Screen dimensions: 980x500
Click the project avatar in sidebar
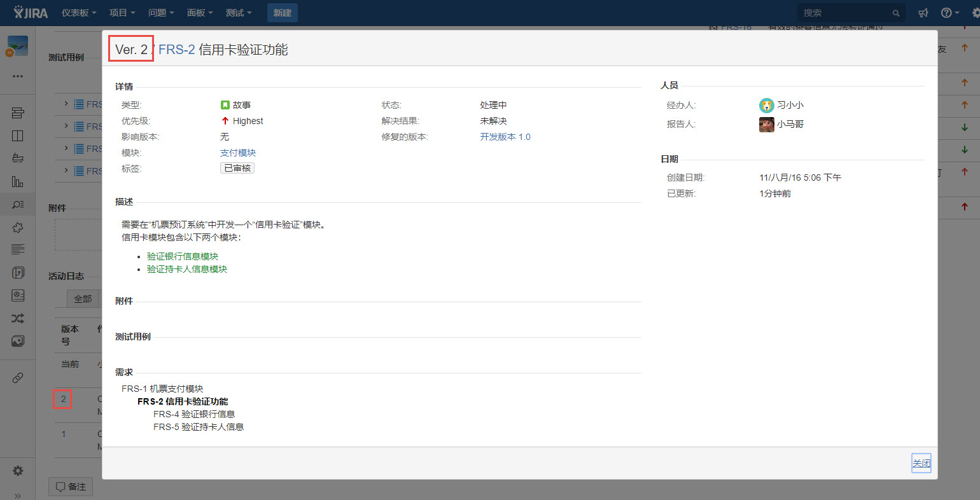(x=17, y=46)
